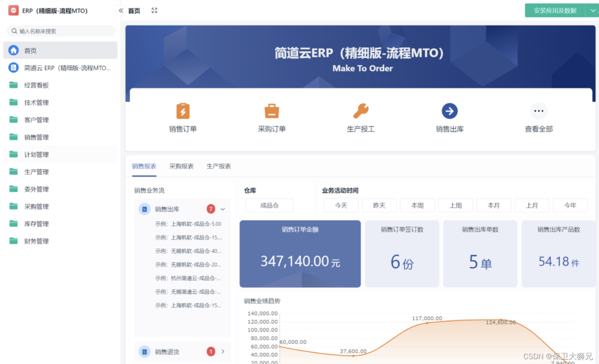
Task: Filter time by 昨天
Action: tap(379, 205)
